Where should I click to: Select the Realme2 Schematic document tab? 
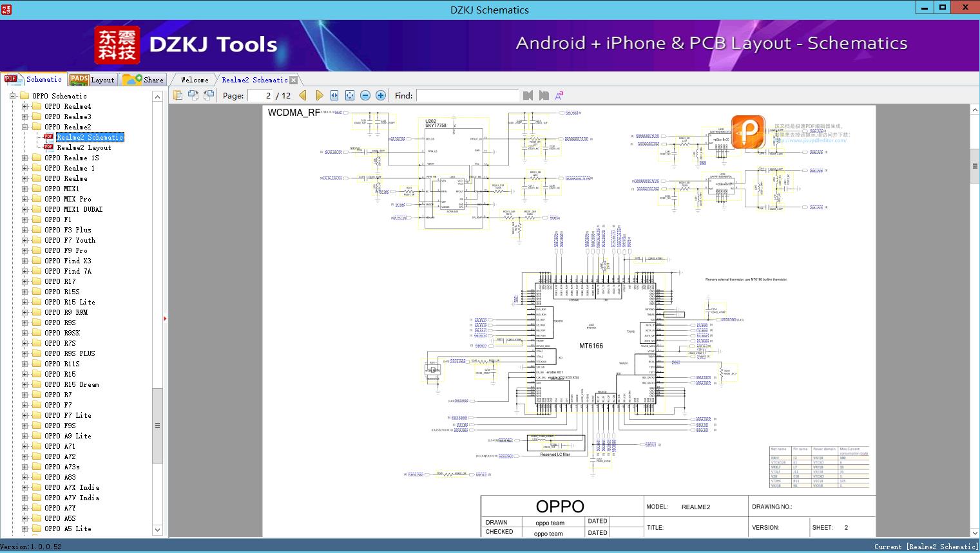(255, 80)
